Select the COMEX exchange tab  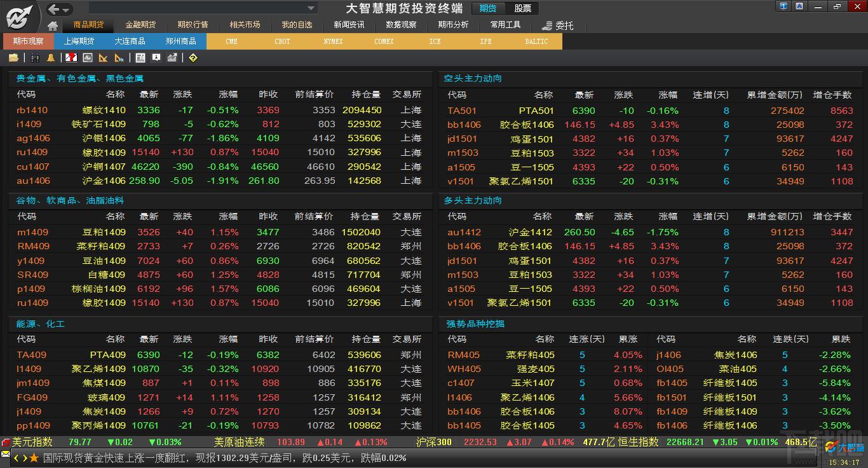coord(384,41)
